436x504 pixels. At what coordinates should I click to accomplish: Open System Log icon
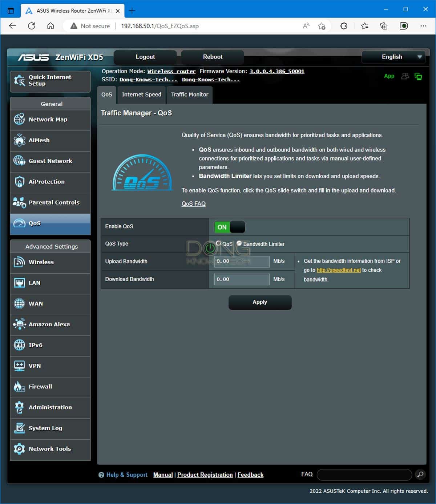(19, 428)
